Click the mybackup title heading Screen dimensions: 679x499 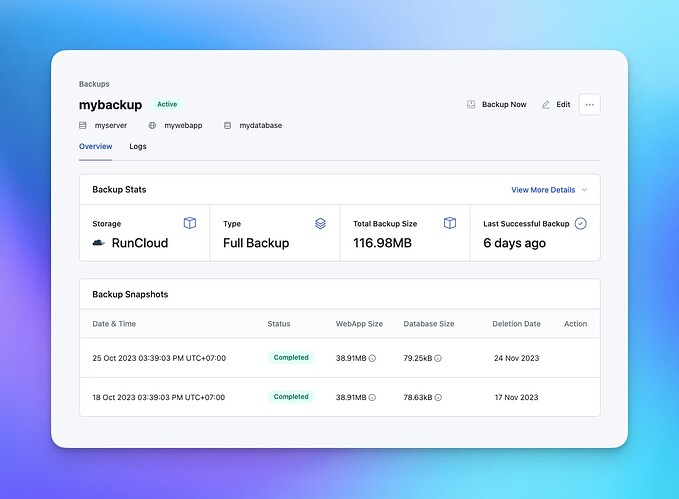(110, 105)
